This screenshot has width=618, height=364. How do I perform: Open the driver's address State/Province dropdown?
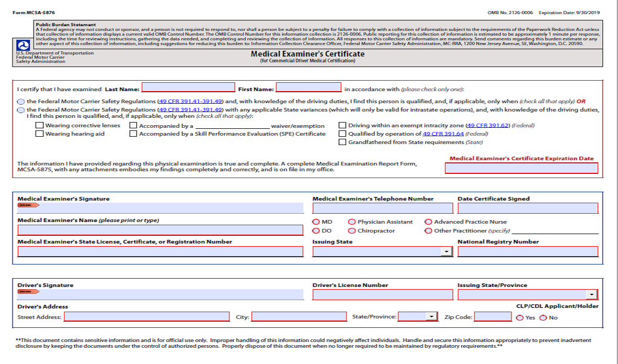[431, 316]
